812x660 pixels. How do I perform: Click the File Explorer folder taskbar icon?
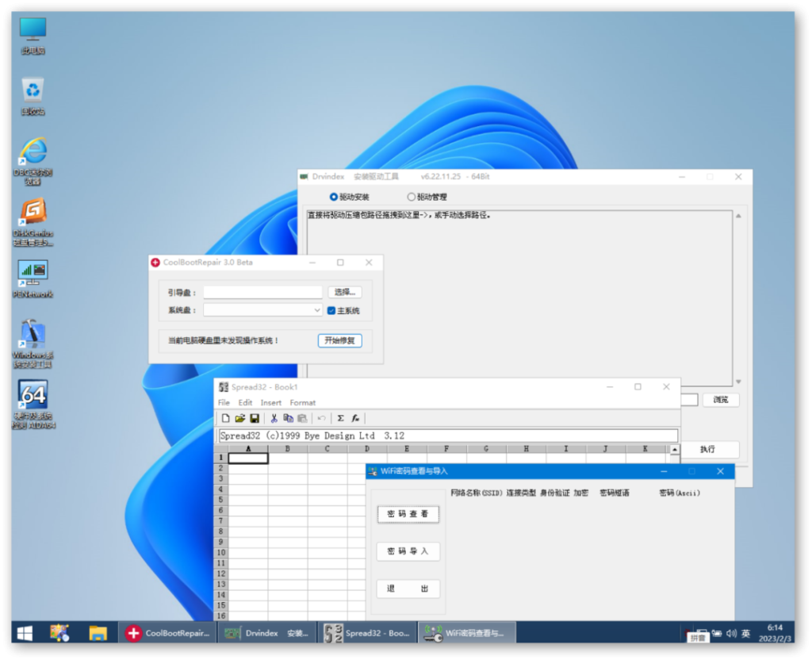click(x=98, y=632)
